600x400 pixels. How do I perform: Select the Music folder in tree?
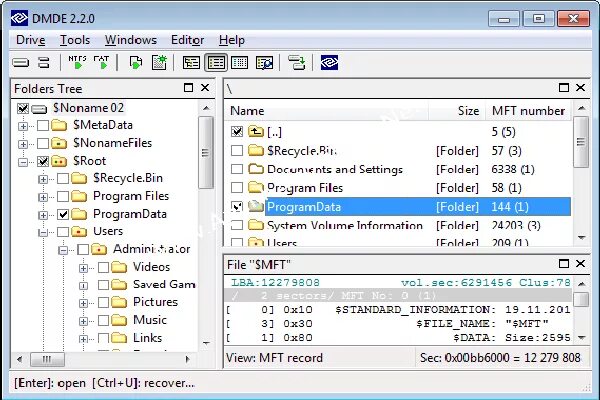150,320
